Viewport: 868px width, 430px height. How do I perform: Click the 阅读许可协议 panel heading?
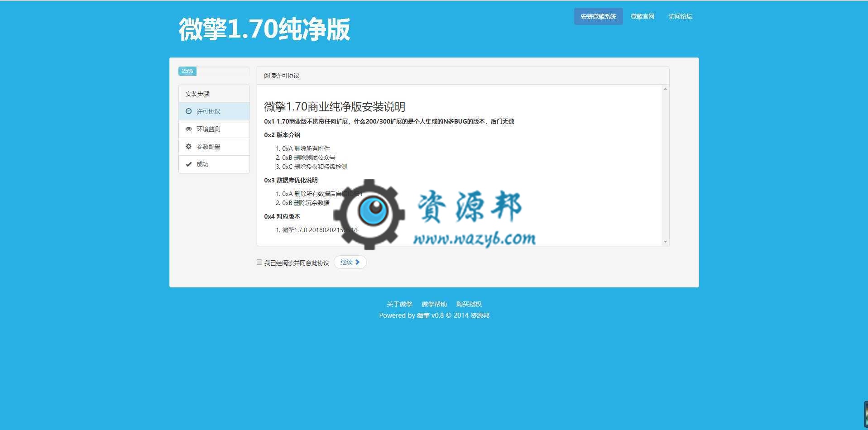[282, 76]
